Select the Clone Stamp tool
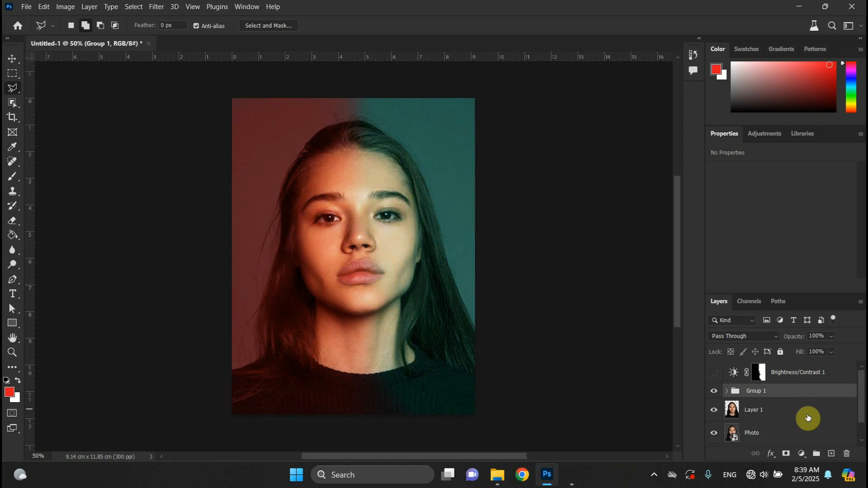Screen dimensions: 868x488 click(12, 191)
